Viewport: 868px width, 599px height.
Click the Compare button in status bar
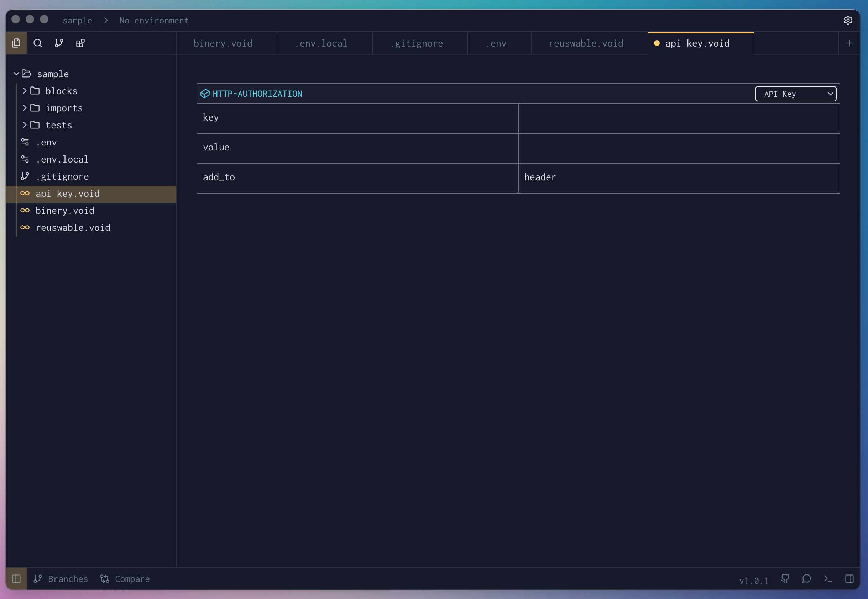125,578
